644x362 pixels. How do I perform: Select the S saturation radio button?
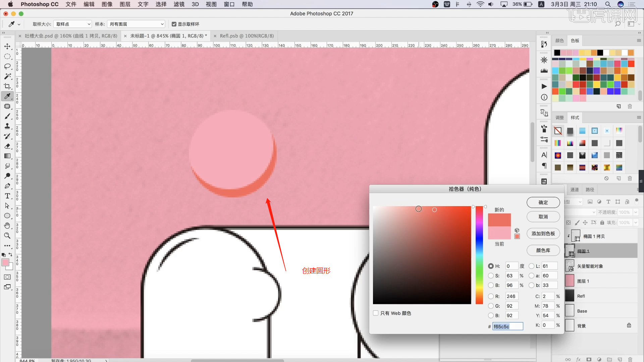click(491, 276)
